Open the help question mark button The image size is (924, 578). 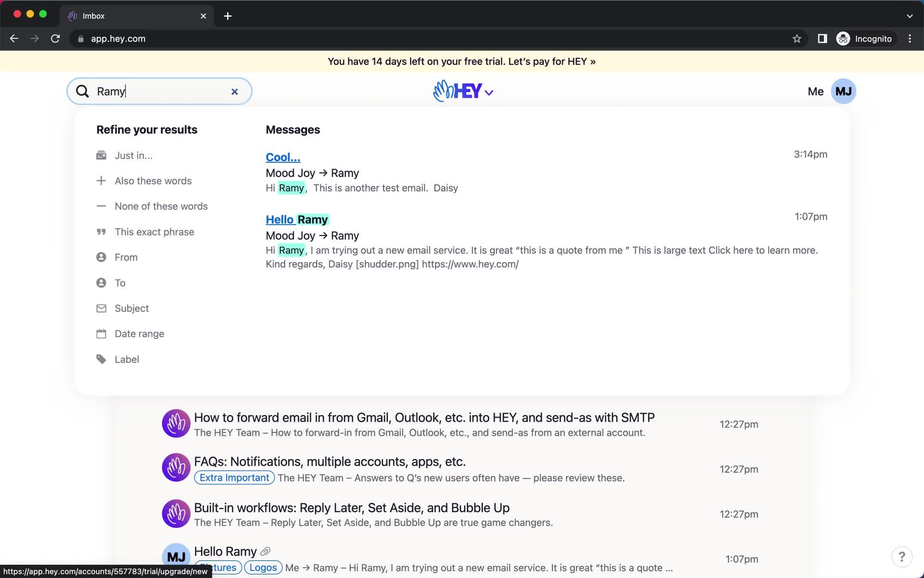pyautogui.click(x=902, y=557)
